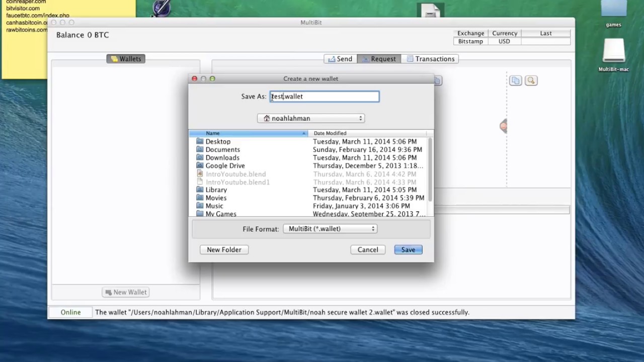Click the Exchange column header
Viewport: 644px width, 362px height.
470,33
